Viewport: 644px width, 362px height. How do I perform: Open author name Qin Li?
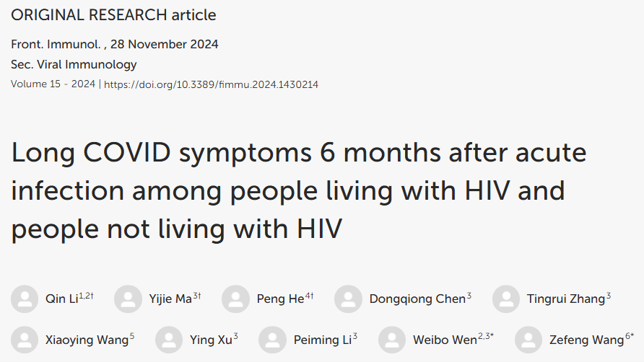click(61, 299)
